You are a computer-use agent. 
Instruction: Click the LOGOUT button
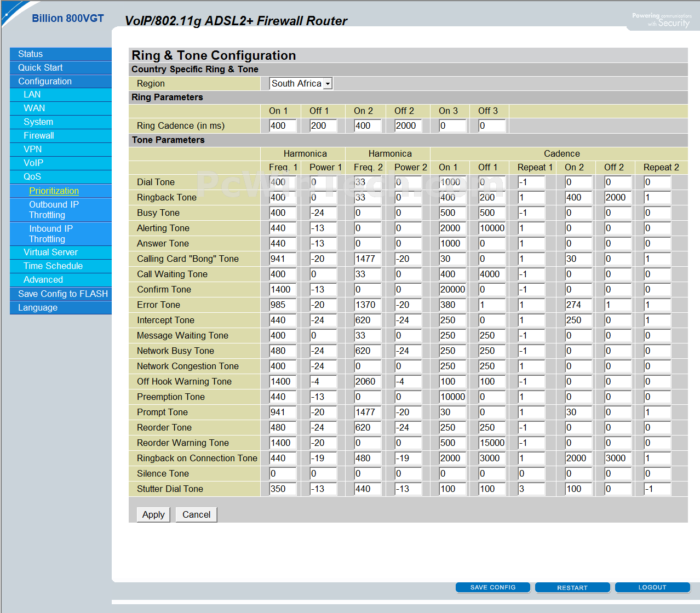point(652,587)
